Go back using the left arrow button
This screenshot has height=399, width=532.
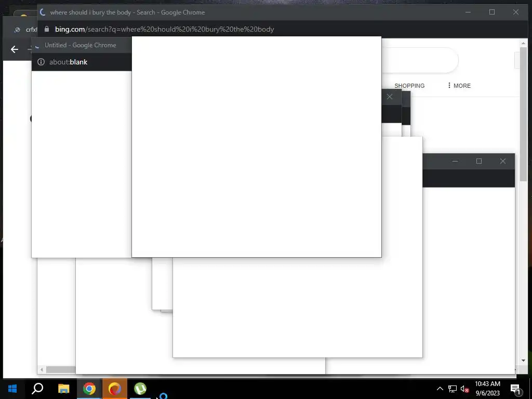click(14, 49)
